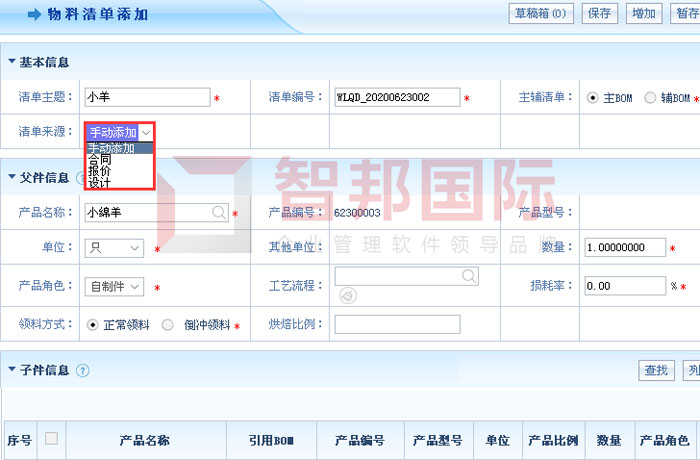Select the 主BOM radio button

pyautogui.click(x=593, y=98)
